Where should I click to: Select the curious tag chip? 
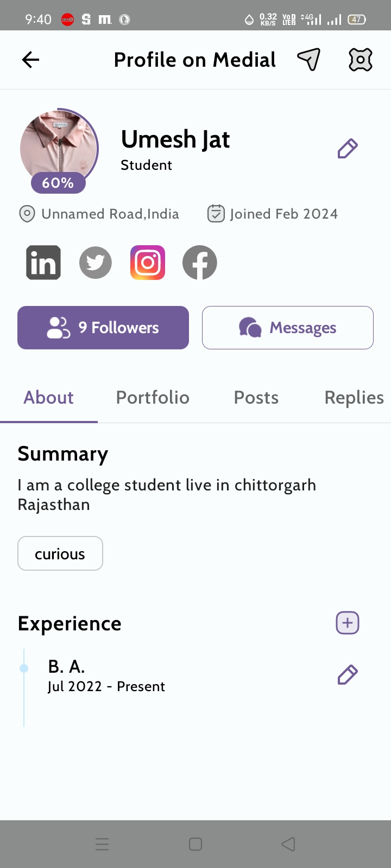(x=60, y=554)
